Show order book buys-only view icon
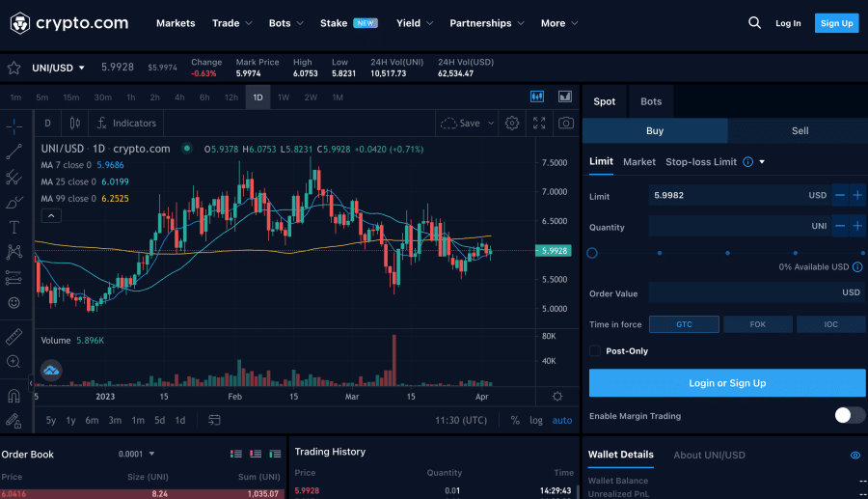This screenshot has height=499, width=868. [x=275, y=454]
